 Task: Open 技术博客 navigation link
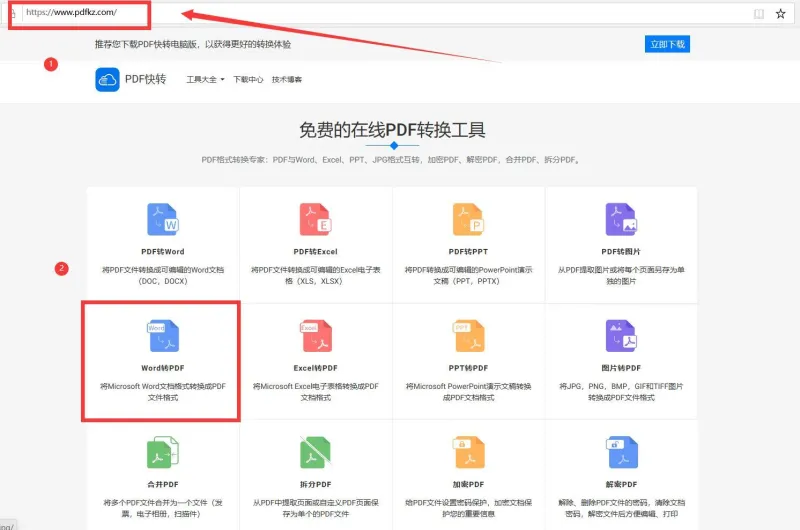[x=287, y=80]
